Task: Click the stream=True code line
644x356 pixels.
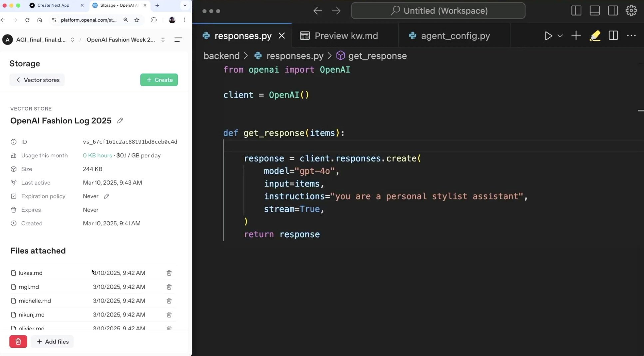Action: pyautogui.click(x=294, y=209)
